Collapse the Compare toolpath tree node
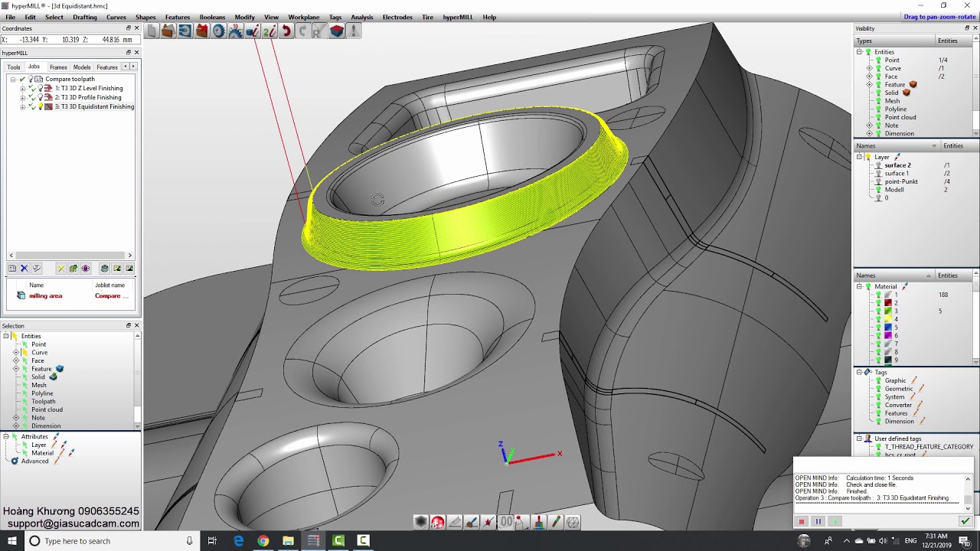Screen dimensions: 980x551 click(13, 79)
